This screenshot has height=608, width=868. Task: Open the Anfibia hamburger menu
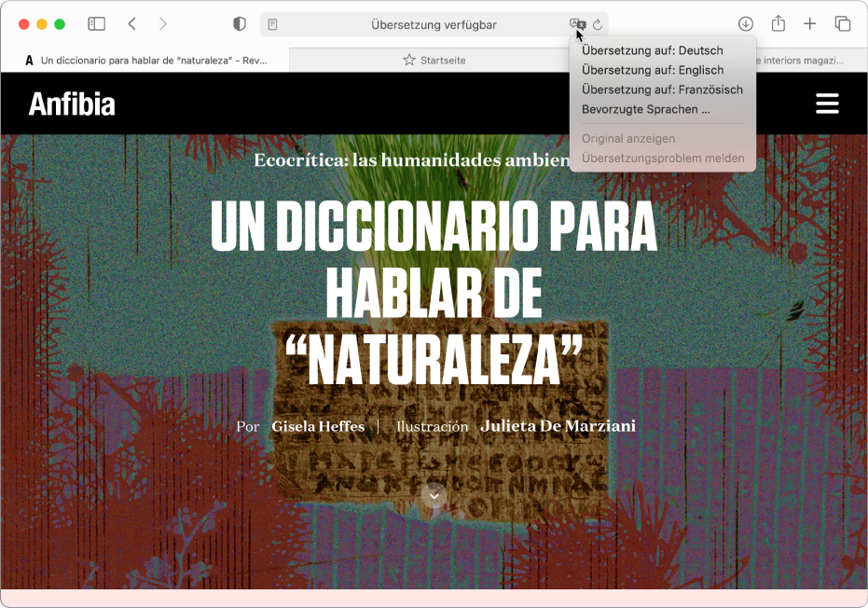[x=827, y=104]
